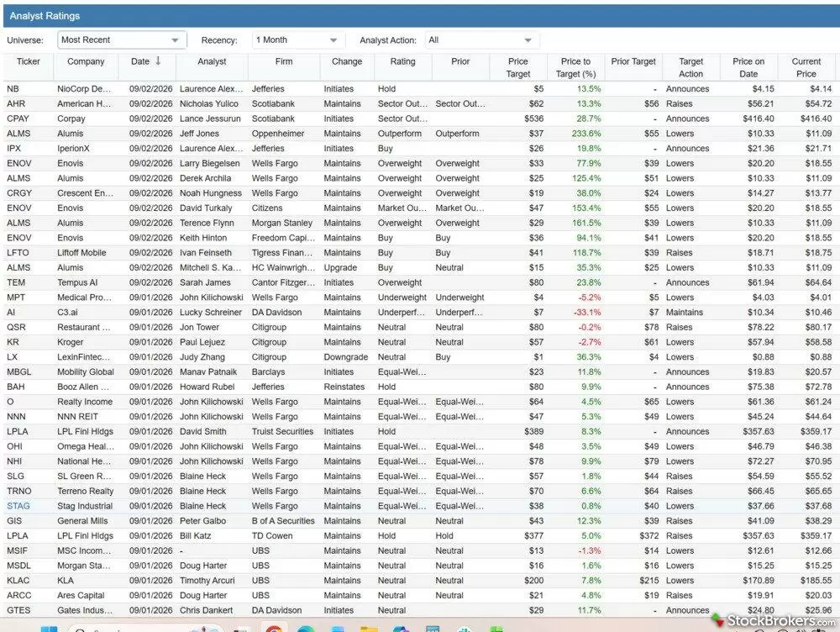The image size is (840, 632).
Task: Sort by the Price Target column header
Action: 518,67
